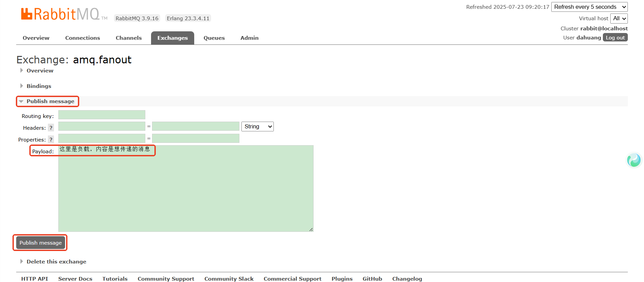Focus the Properties name input field
644x282 pixels.
point(102,138)
